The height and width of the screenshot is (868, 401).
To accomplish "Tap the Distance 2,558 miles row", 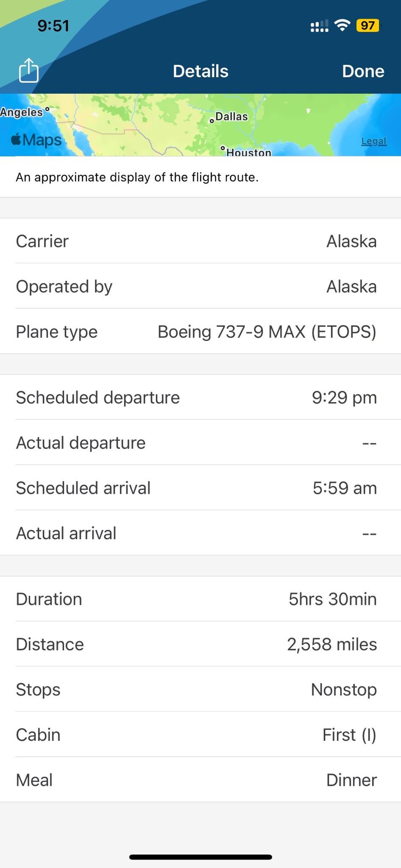I will pos(200,644).
